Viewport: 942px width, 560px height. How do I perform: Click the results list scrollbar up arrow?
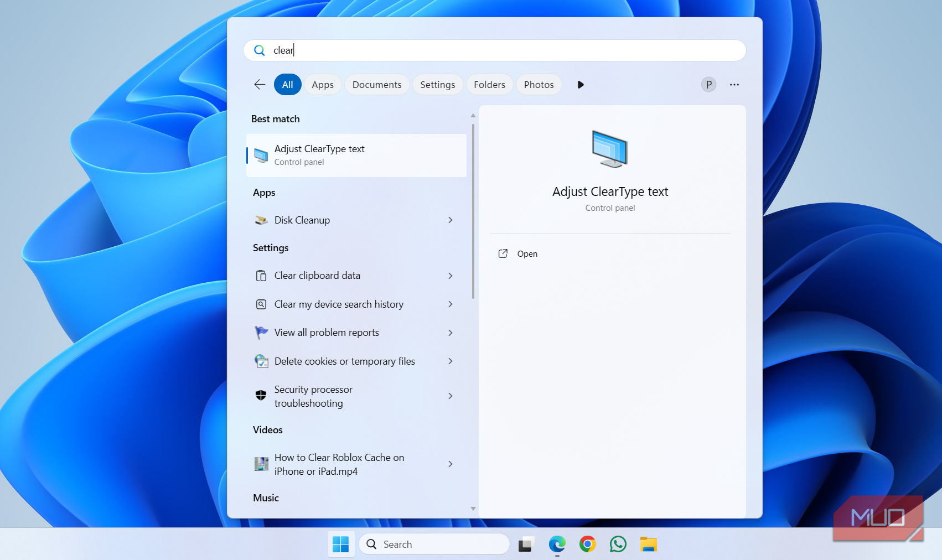(x=473, y=116)
